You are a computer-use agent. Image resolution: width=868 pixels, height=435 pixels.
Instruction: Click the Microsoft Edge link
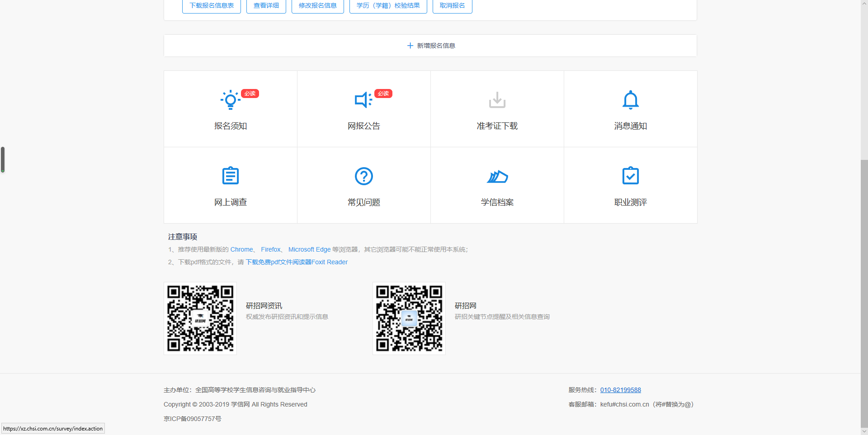(x=309, y=249)
